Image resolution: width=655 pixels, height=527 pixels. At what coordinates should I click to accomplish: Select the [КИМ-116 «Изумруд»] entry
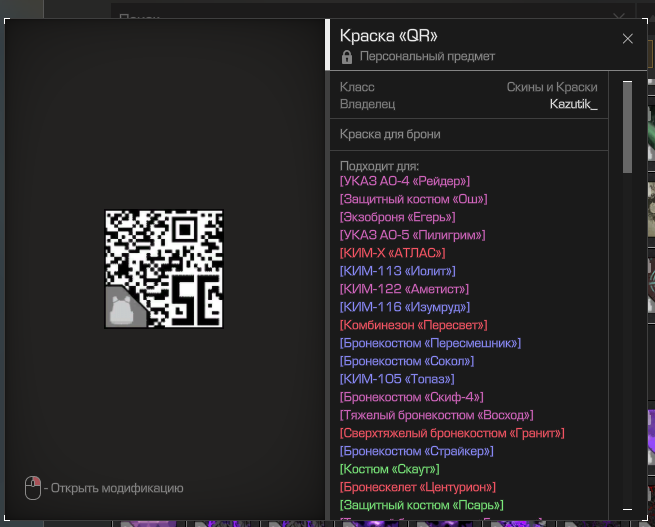pos(405,307)
